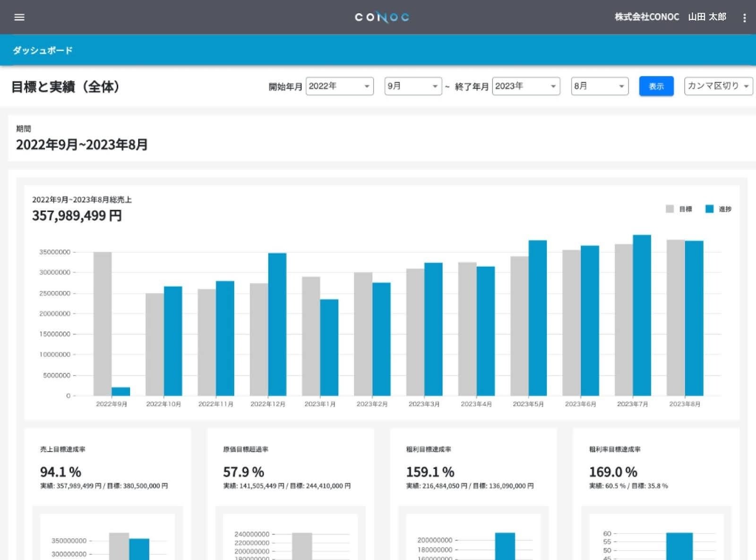756x560 pixels.
Task: Open the vertical three-dot options menu
Action: click(744, 18)
